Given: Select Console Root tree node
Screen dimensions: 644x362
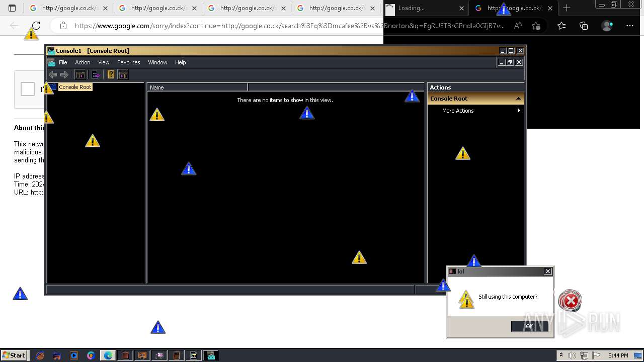Looking at the screenshot, I should point(75,87).
